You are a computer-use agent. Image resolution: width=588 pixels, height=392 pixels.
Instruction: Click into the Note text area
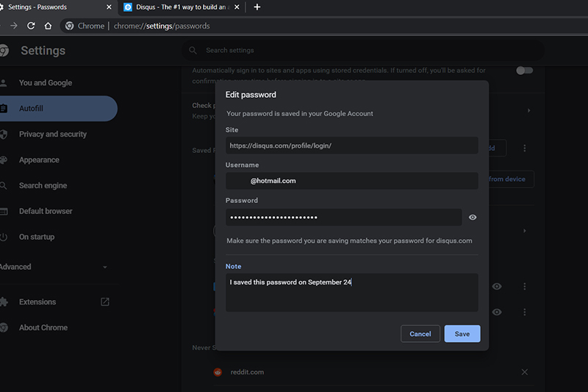(x=352, y=293)
